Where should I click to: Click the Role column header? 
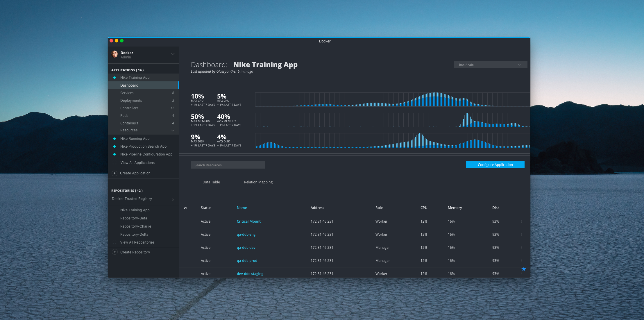(x=379, y=208)
